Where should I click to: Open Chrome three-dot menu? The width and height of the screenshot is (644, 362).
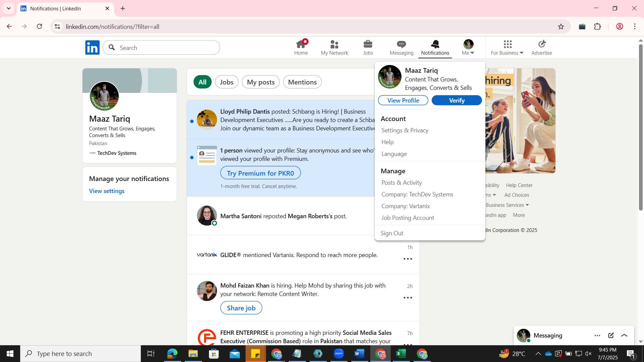[635, 26]
